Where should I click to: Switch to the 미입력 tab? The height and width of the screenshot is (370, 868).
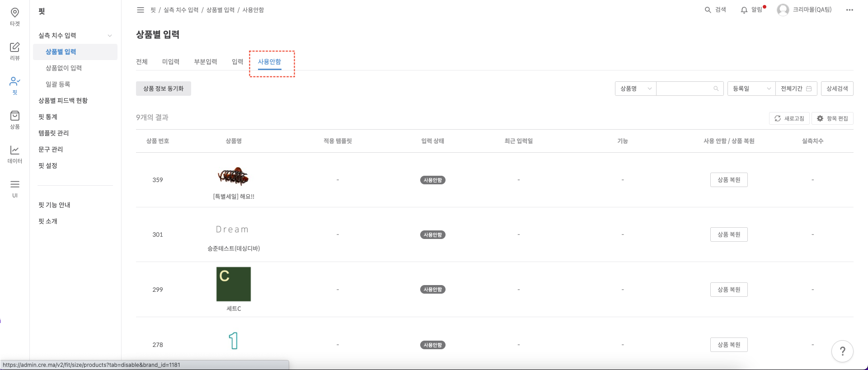(171, 62)
